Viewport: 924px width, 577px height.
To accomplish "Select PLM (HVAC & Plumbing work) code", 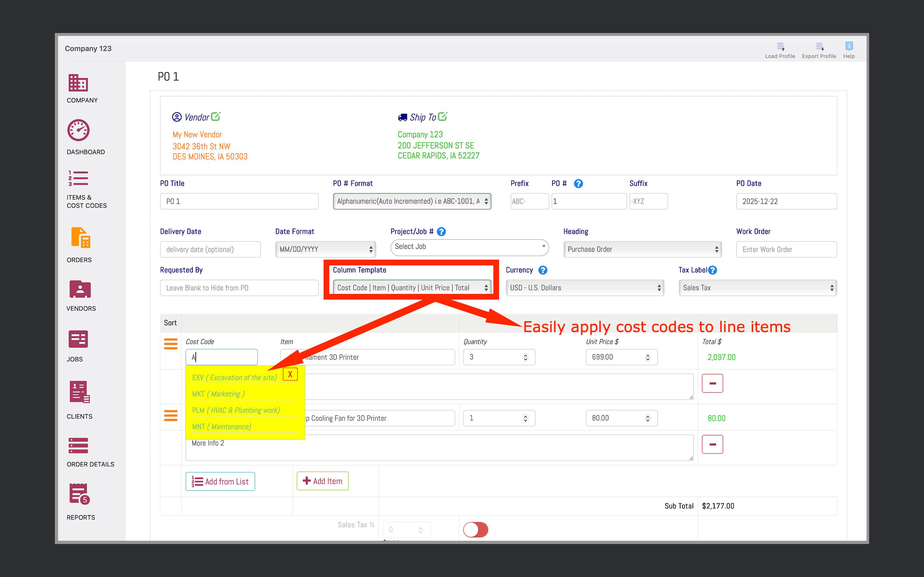I will [236, 410].
